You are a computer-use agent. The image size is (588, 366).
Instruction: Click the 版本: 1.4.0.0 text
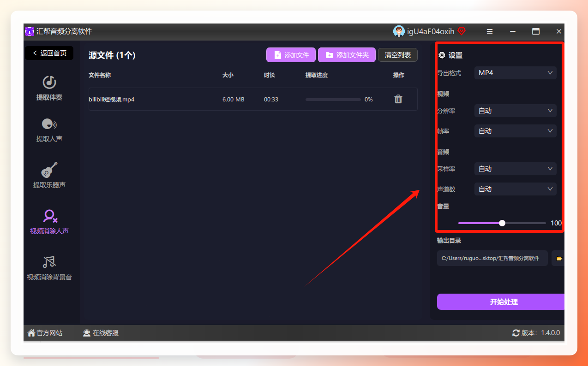tap(540, 333)
